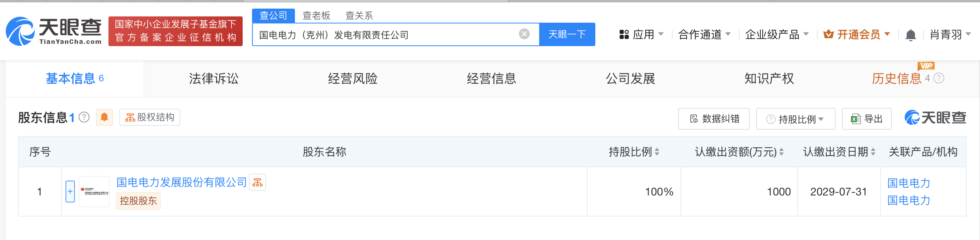Screen dimensions: 980x240
Task: Click the help question mark beside 股东信息
Action: (x=83, y=118)
